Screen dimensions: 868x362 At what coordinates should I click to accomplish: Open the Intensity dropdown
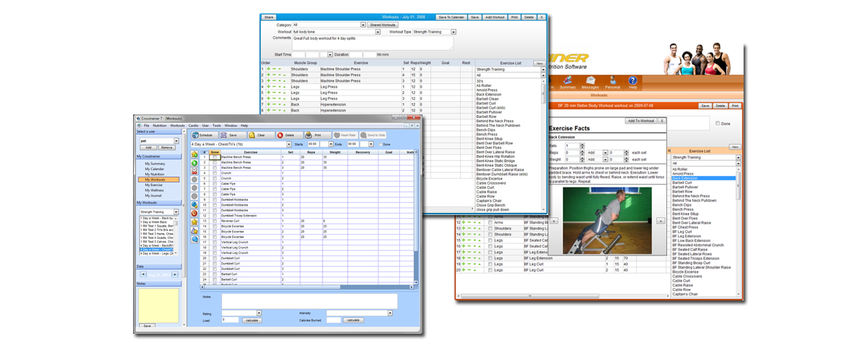390,313
